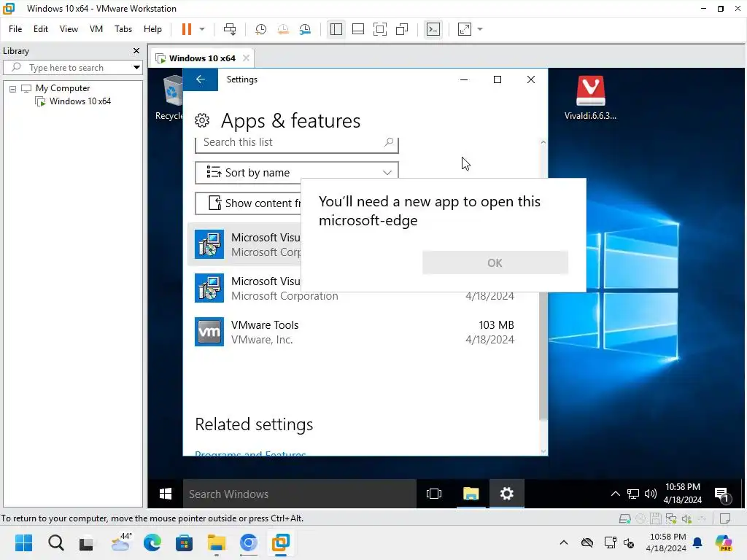
Task: Select My Computer in the library
Action: [63, 88]
